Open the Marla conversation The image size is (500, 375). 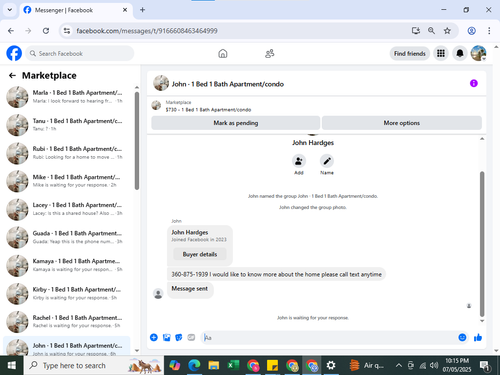tap(67, 97)
